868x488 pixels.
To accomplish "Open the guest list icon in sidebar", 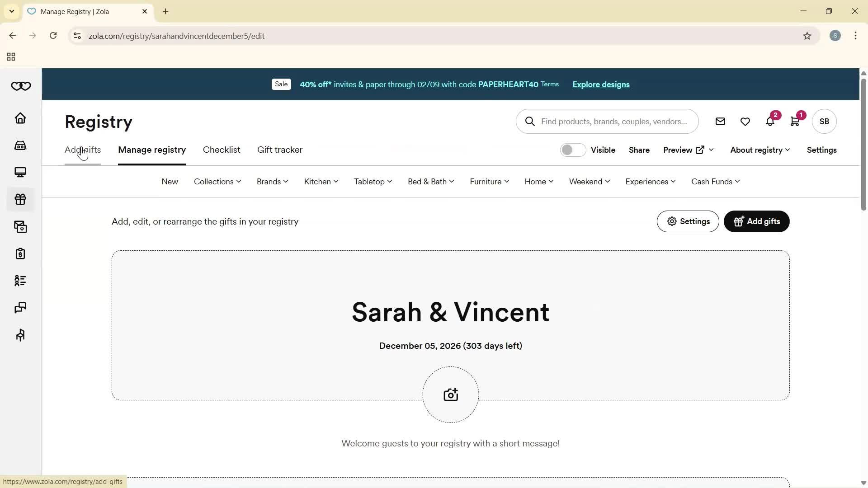I will [x=20, y=281].
